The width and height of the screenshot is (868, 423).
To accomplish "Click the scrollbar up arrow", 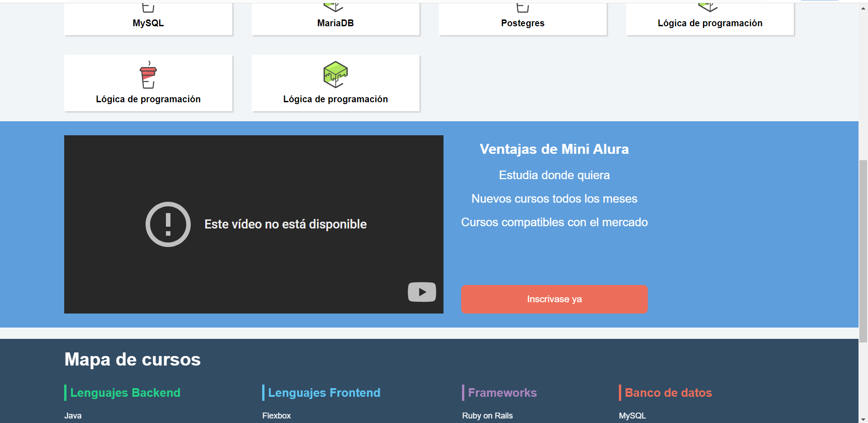I will tap(863, 8).
